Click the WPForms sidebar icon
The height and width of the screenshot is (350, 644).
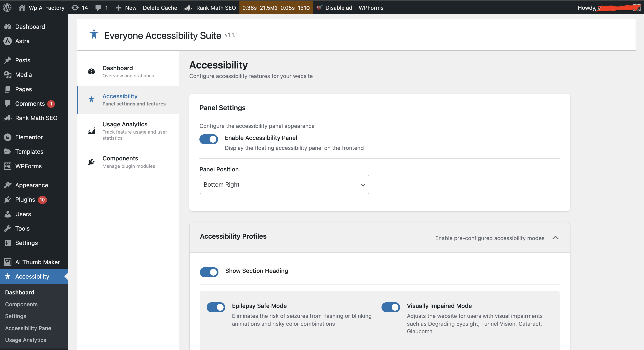[x=7, y=166]
